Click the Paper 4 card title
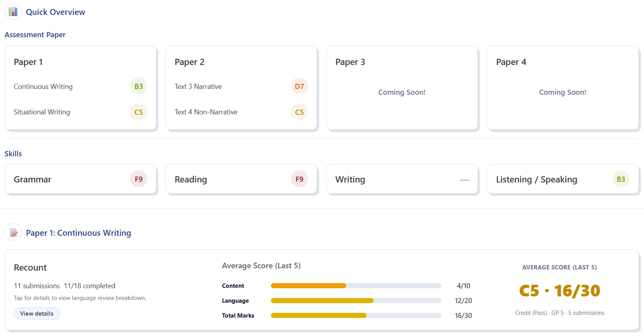This screenshot has width=644, height=336. [511, 62]
